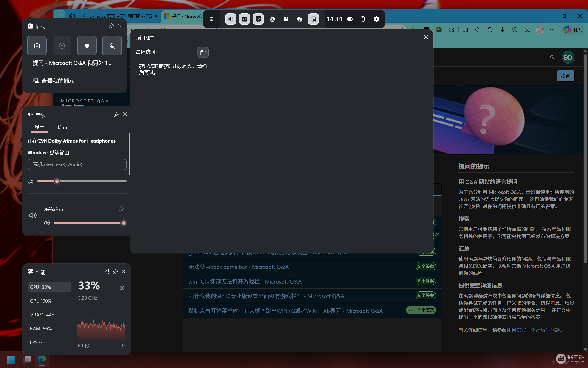
Task: Click 查看我的捕获 link
Action: pos(54,81)
